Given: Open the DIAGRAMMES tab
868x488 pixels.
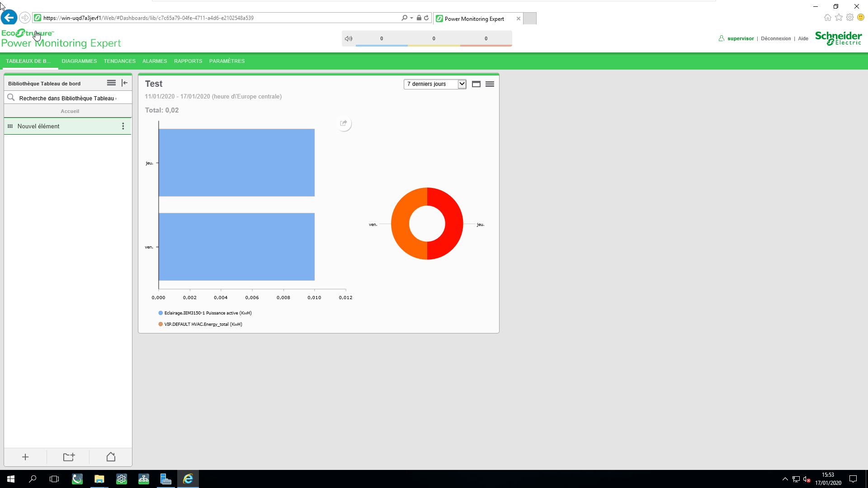Looking at the screenshot, I should (x=79, y=61).
